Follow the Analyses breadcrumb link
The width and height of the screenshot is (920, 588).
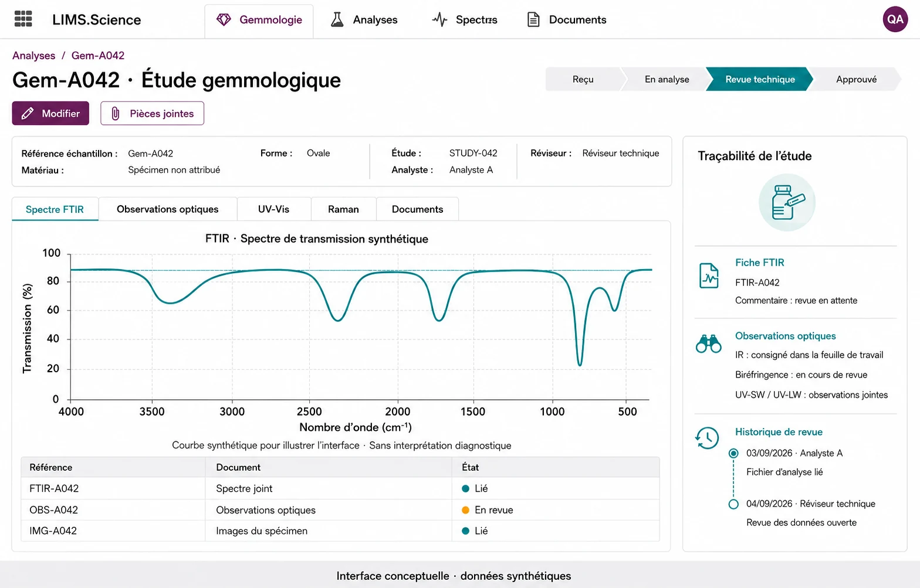click(34, 56)
